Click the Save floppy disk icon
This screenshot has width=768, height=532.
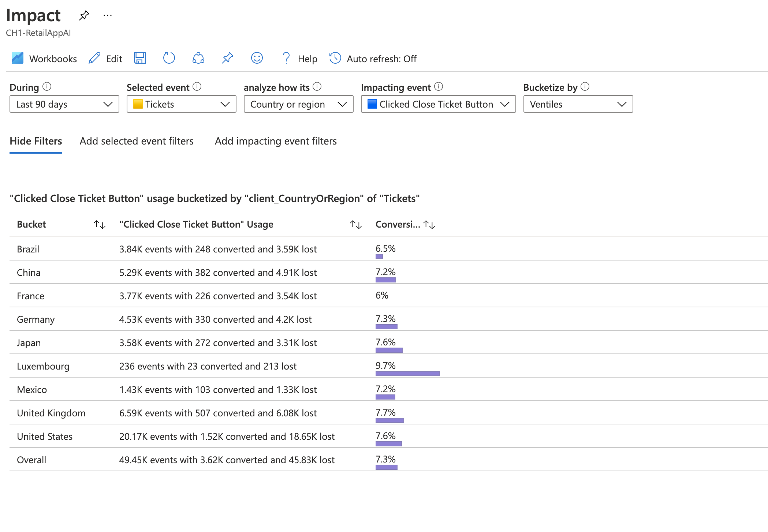click(139, 59)
